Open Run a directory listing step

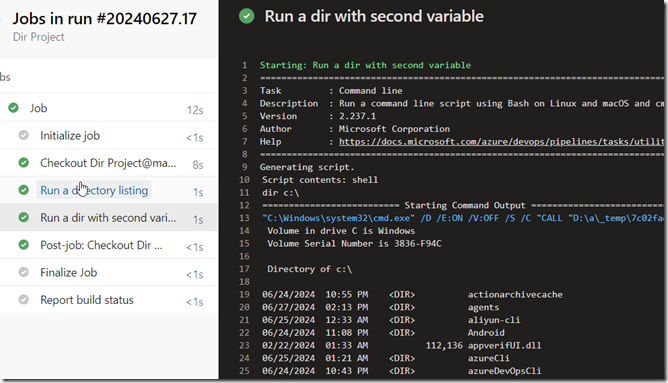click(x=108, y=190)
